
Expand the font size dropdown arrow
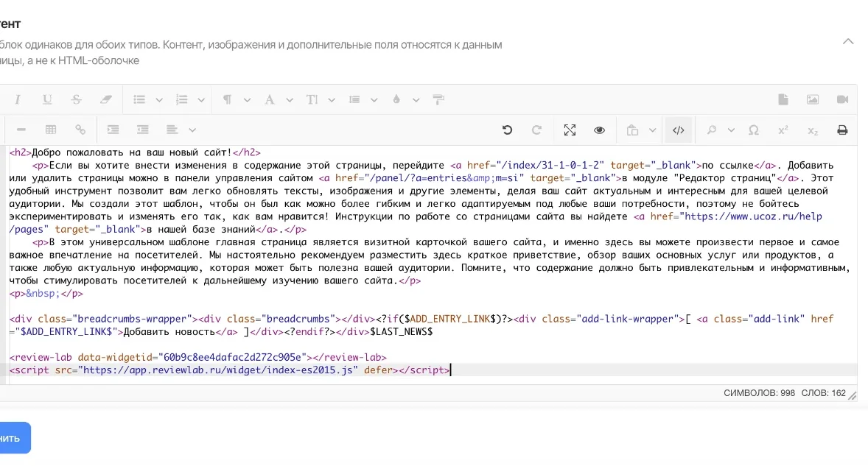click(332, 100)
